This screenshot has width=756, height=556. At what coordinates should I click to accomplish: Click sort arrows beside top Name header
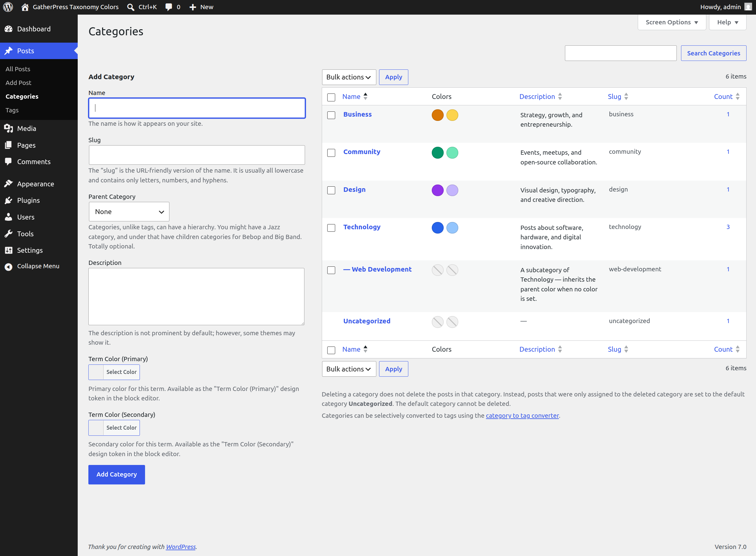click(x=365, y=96)
